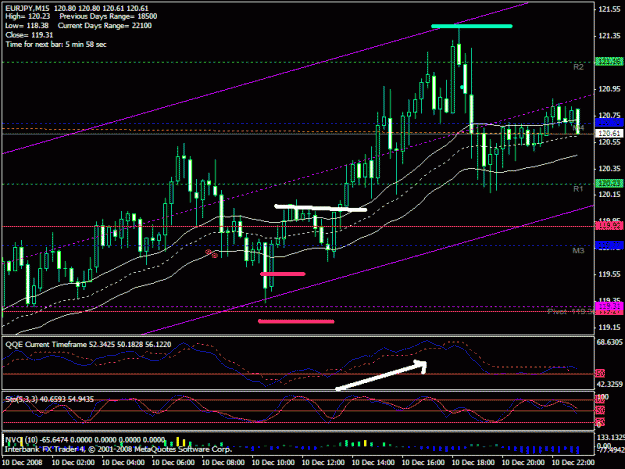
Task: Click the QQE scale value 68.6305
Action: point(610,342)
